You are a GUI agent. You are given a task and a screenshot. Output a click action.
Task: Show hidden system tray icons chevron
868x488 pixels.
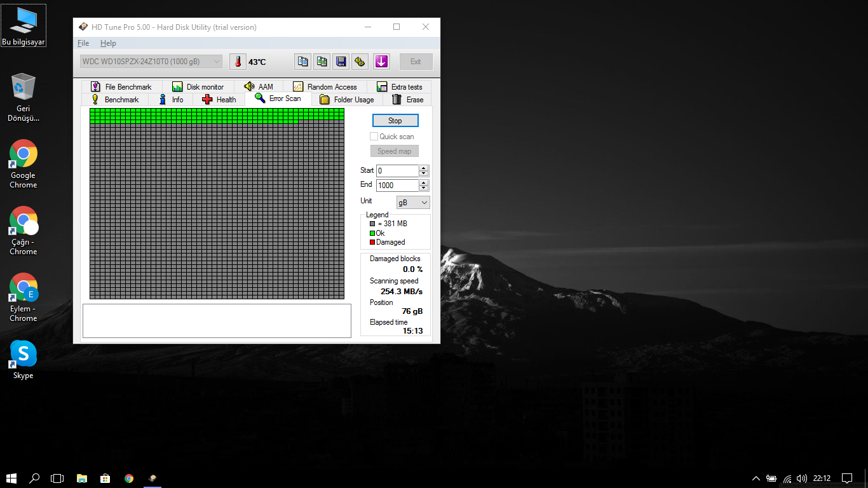(x=756, y=478)
